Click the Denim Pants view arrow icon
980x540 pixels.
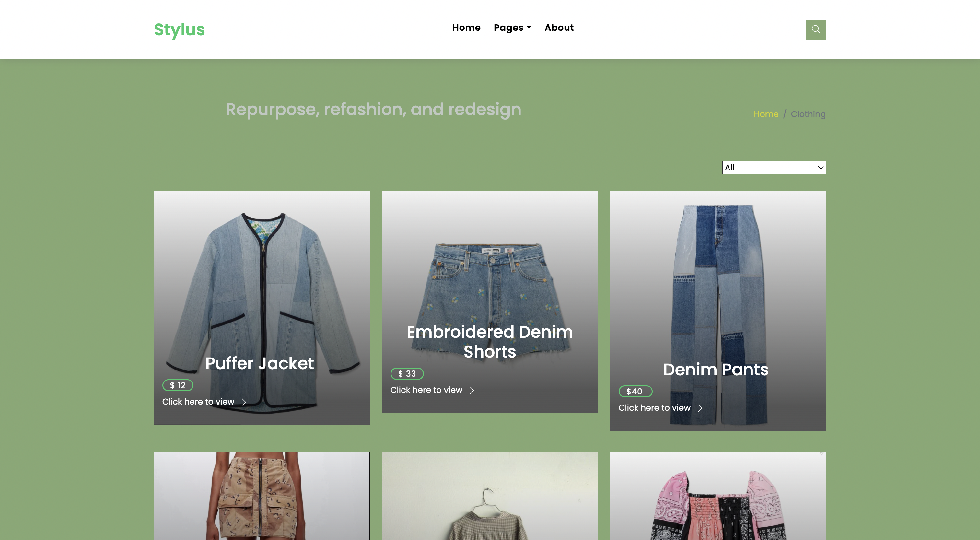point(700,408)
